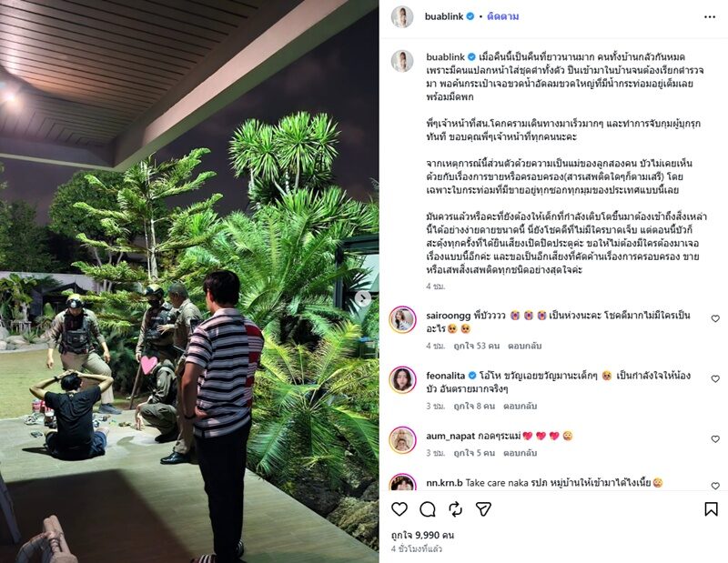Image resolution: width=728 pixels, height=563 pixels.
Task: Reply to feonalita's comment via ตอบกลับ
Action: tap(520, 407)
